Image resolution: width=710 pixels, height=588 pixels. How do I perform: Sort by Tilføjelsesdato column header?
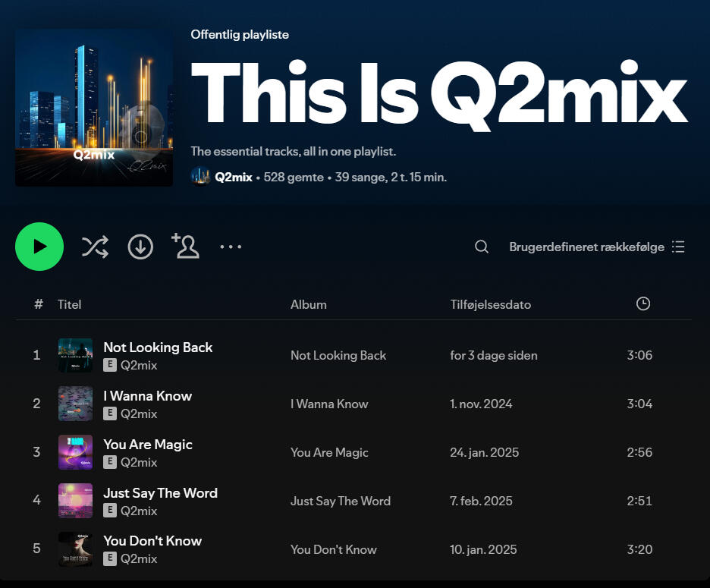tap(490, 304)
